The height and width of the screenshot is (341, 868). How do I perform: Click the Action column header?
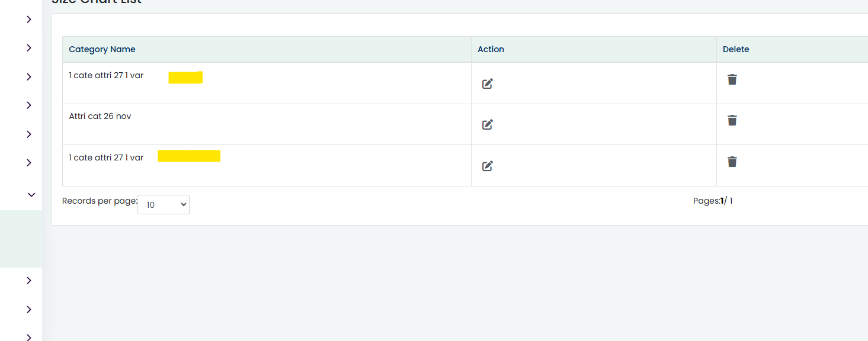(x=491, y=49)
